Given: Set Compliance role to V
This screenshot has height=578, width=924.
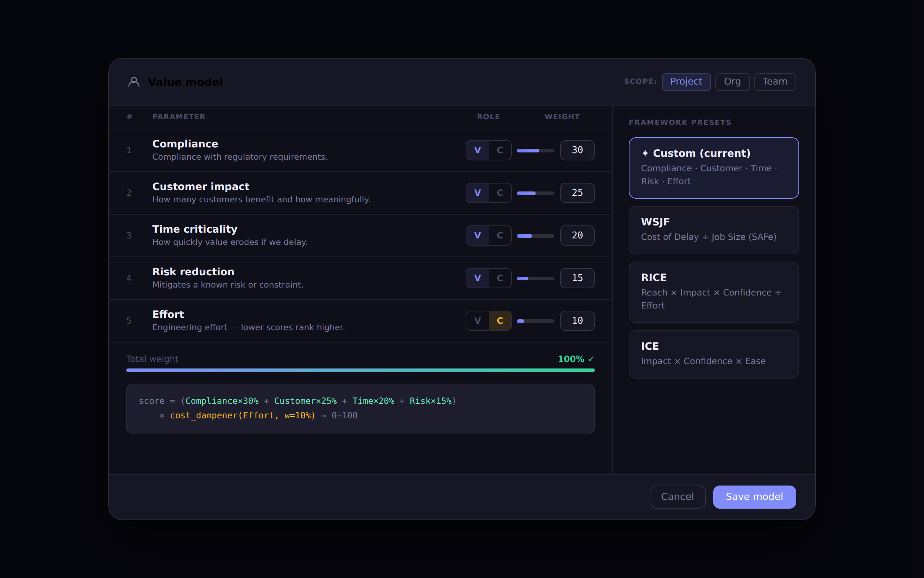Looking at the screenshot, I should point(477,150).
